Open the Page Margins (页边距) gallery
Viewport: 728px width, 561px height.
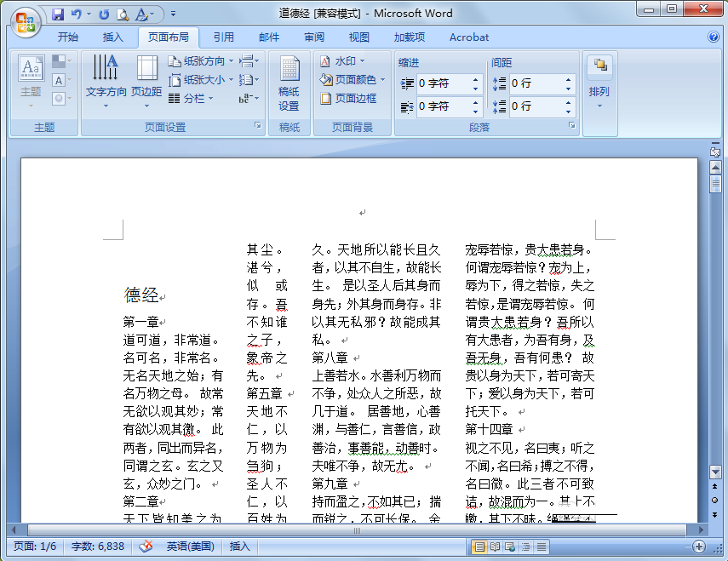146,84
